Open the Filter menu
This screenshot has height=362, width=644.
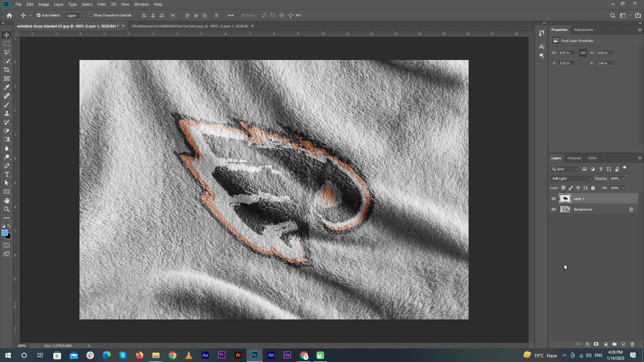point(102,4)
